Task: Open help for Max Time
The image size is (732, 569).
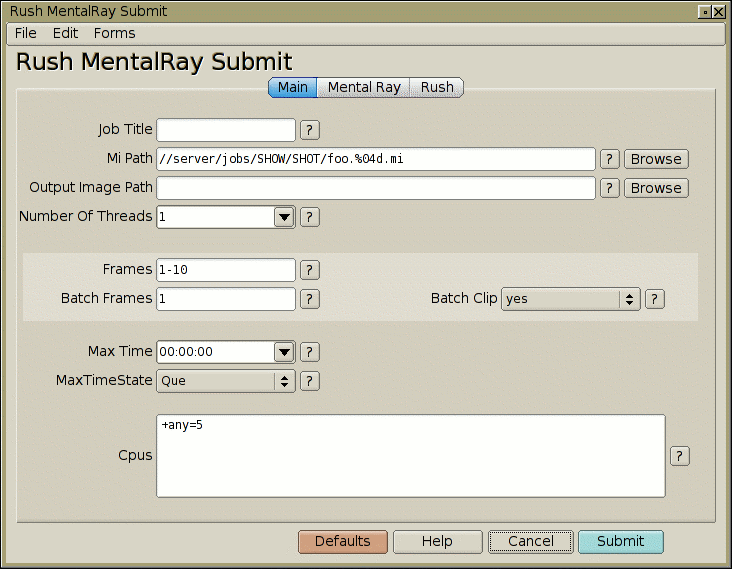Action: [310, 352]
